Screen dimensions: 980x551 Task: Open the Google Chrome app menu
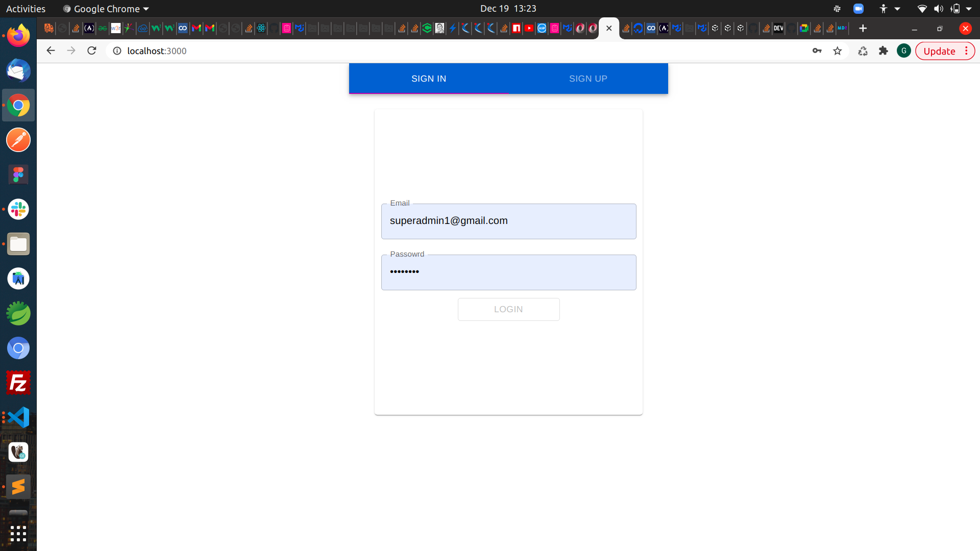(106, 9)
